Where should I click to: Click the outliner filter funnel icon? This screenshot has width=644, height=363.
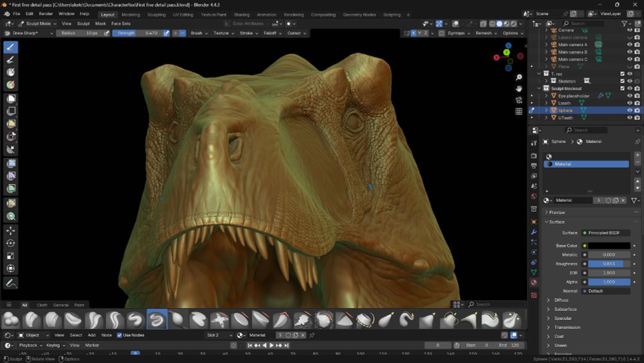(624, 24)
